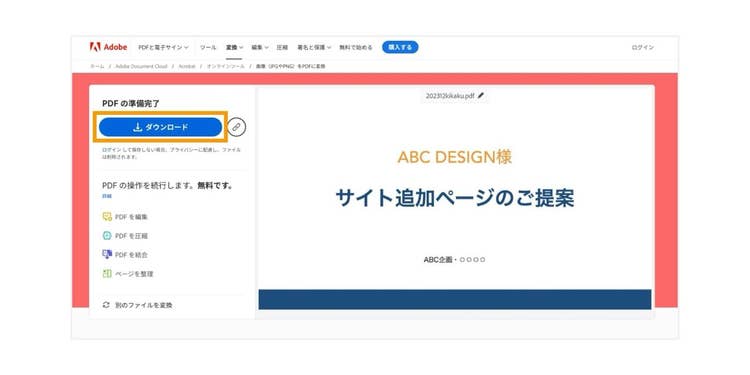Click the 202312kikaku.pdf file name
Viewport: 750px width, 375px height.
tap(450, 96)
